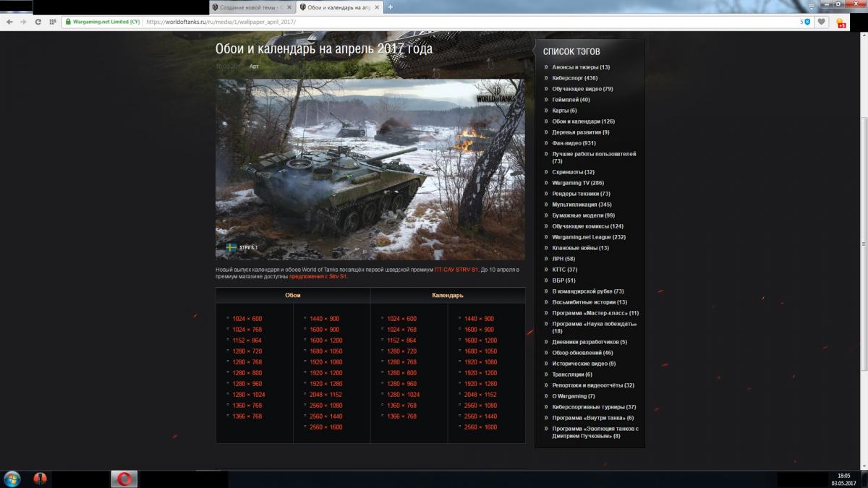Image resolution: width=868 pixels, height=488 pixels.
Task: Open the 'предложения с Strv S1' link
Action: click(x=318, y=276)
